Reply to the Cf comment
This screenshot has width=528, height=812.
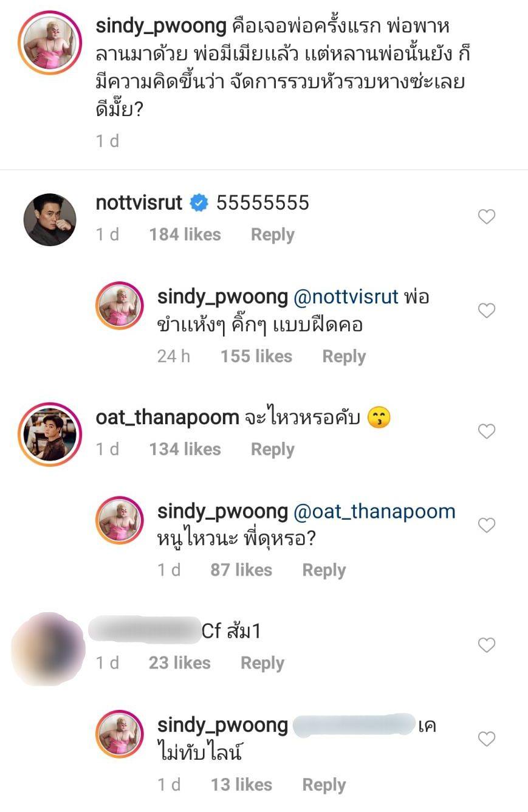point(262,663)
